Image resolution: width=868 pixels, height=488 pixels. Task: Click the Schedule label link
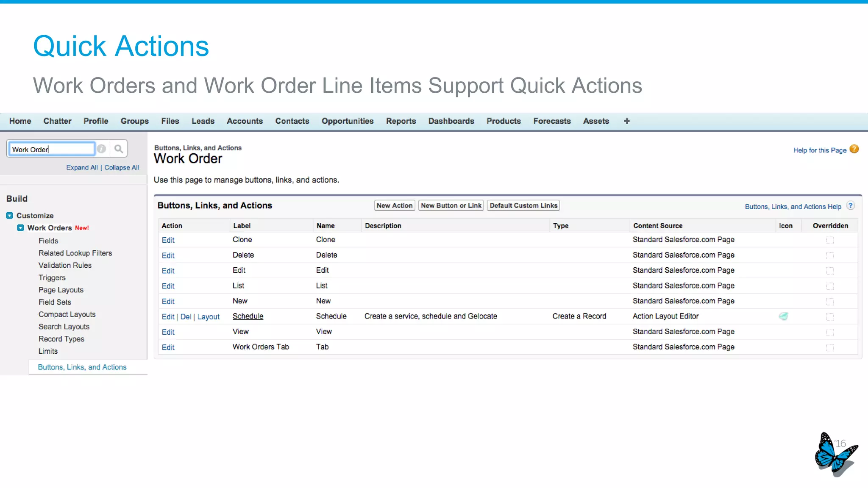248,316
